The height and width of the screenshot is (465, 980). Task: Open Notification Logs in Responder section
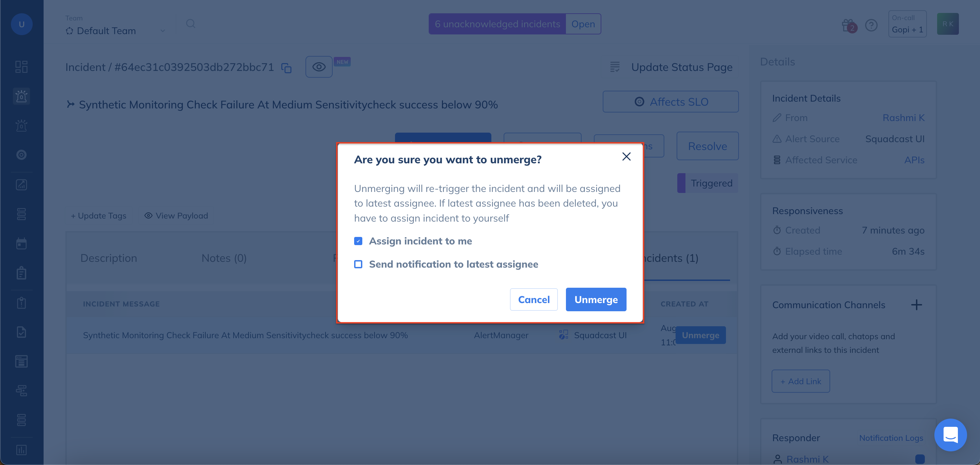[x=891, y=438]
